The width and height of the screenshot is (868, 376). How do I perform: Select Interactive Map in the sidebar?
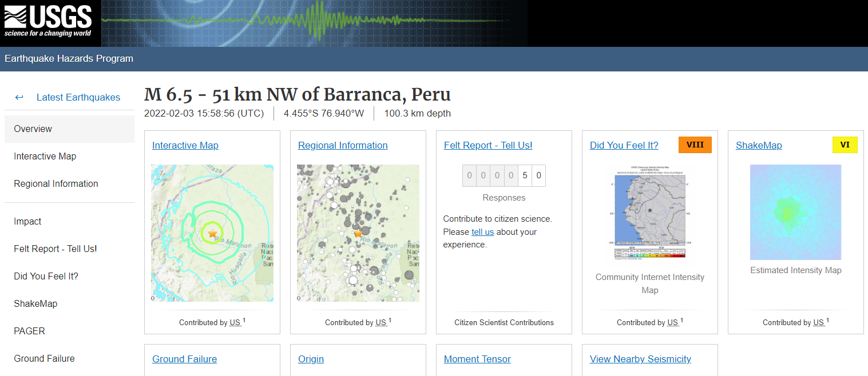69,157
